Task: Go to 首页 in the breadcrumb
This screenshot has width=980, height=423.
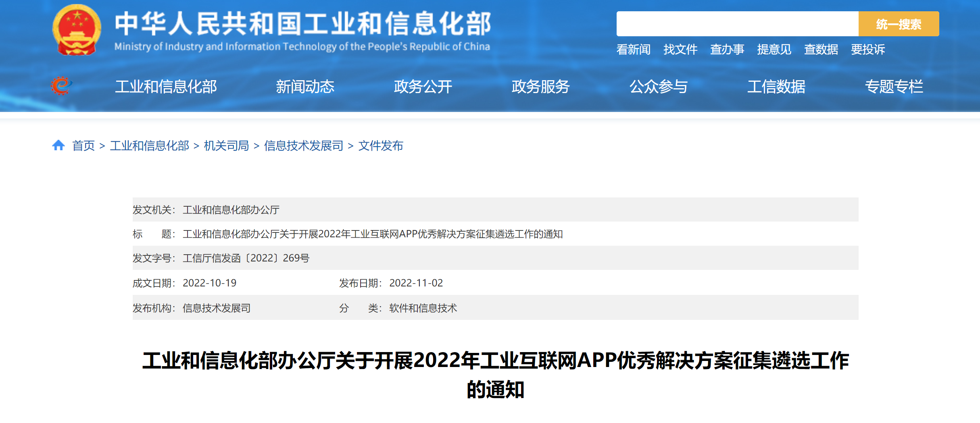Action: click(x=83, y=145)
